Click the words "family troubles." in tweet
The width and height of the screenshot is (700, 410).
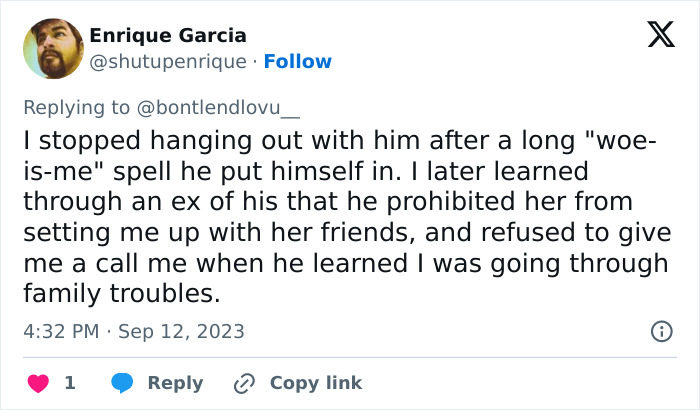[x=122, y=293]
